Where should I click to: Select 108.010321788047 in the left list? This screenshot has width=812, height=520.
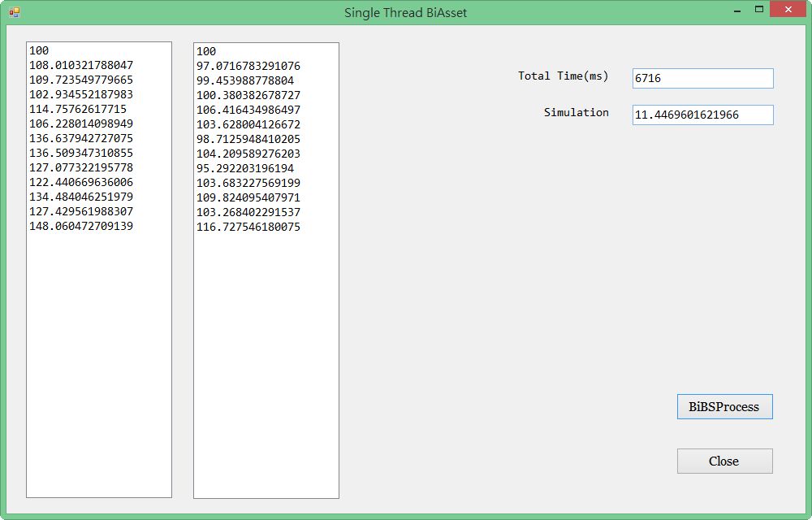click(81, 65)
